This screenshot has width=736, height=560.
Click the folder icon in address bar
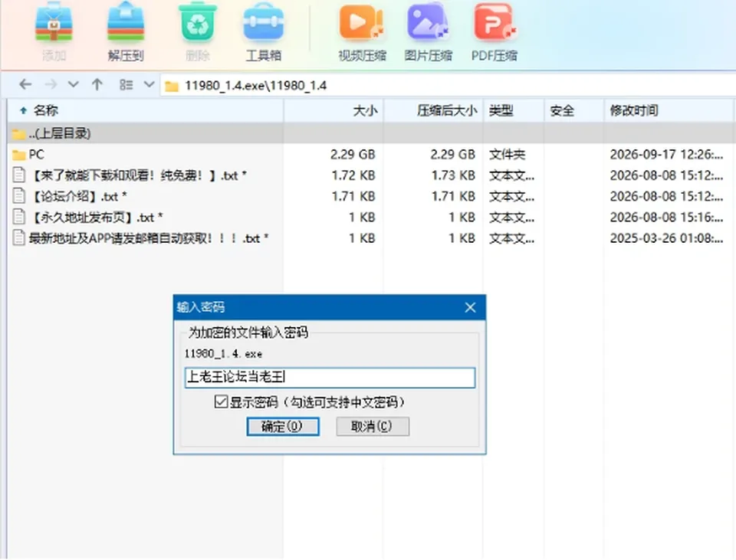172,87
